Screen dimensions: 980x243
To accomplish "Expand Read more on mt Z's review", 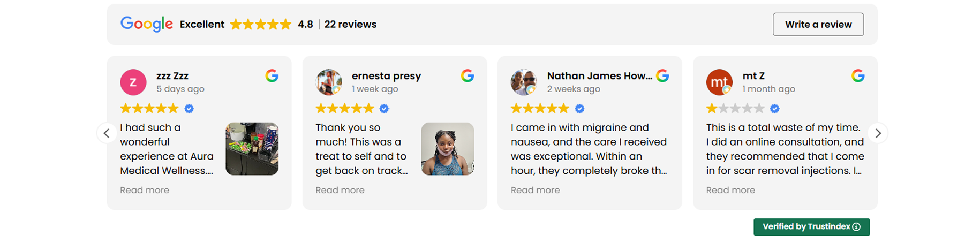I will point(730,190).
